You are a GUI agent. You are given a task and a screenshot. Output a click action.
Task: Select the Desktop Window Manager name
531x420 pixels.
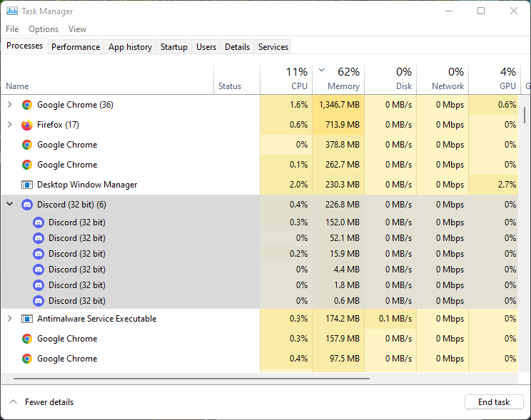(x=87, y=185)
